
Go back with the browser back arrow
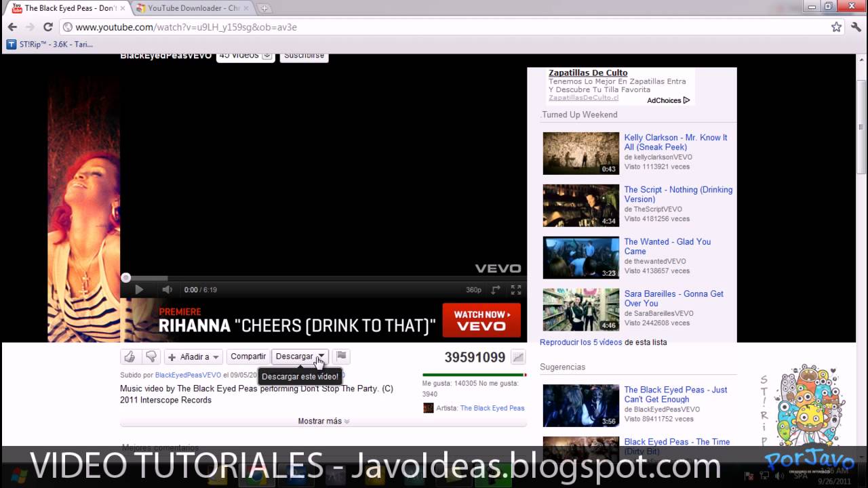tap(12, 27)
